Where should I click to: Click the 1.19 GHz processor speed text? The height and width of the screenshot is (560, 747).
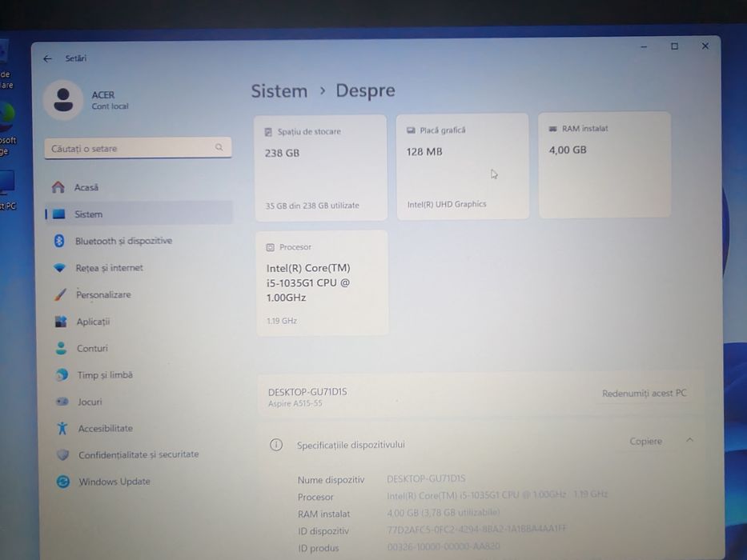pos(282,321)
